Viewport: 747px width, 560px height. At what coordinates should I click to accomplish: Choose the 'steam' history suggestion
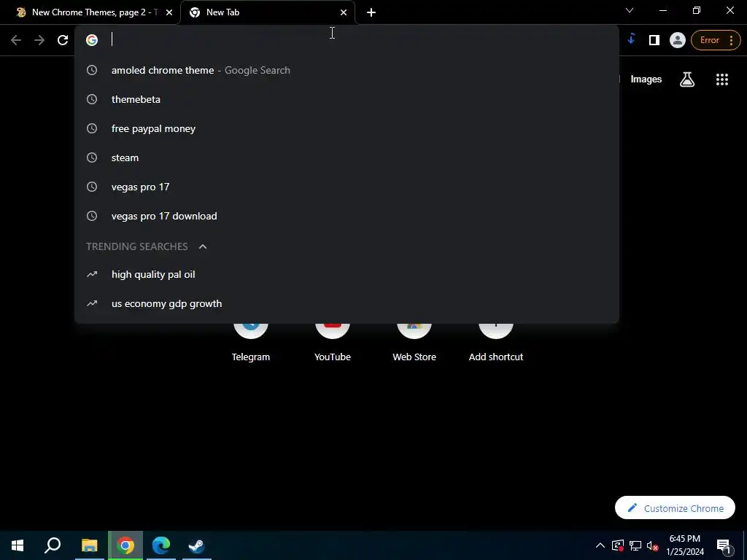tap(347, 157)
